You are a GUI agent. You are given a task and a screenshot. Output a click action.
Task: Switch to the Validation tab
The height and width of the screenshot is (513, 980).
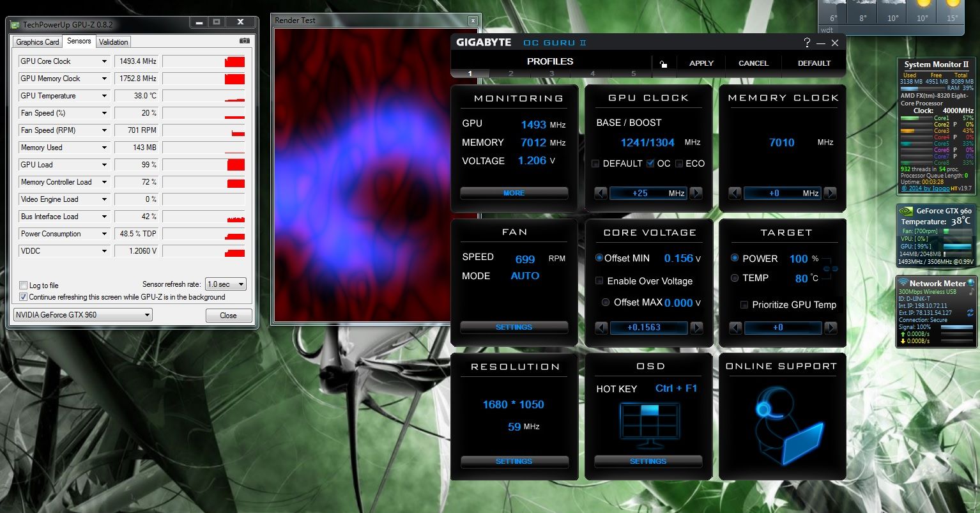pyautogui.click(x=114, y=42)
